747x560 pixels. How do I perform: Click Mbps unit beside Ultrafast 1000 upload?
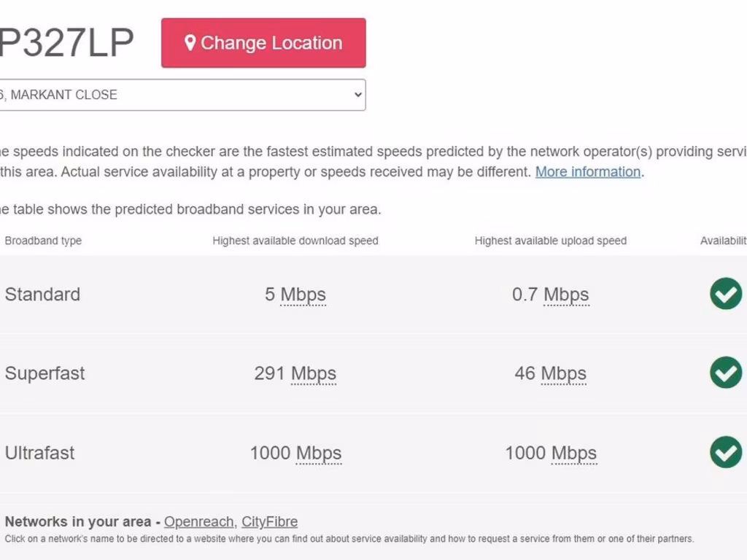574,453
